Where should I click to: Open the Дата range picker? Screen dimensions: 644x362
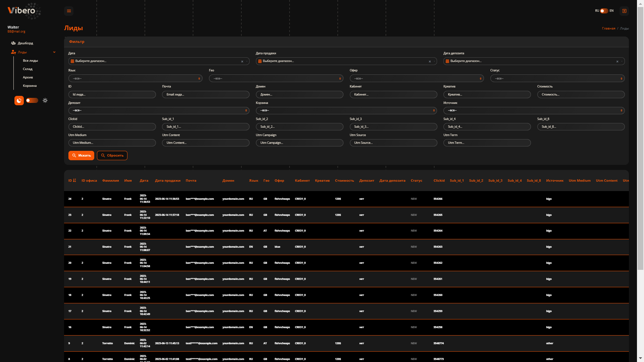pyautogui.click(x=159, y=61)
